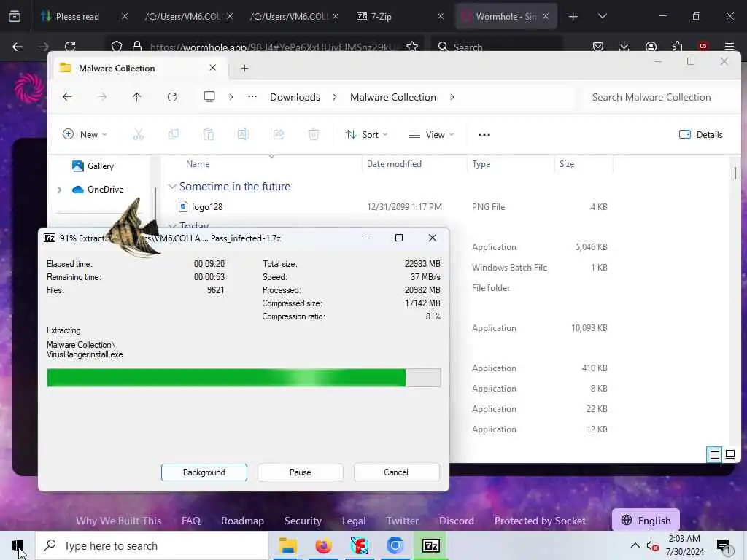
Task: Click the Explorer vertical scrollbar
Action: point(735,172)
